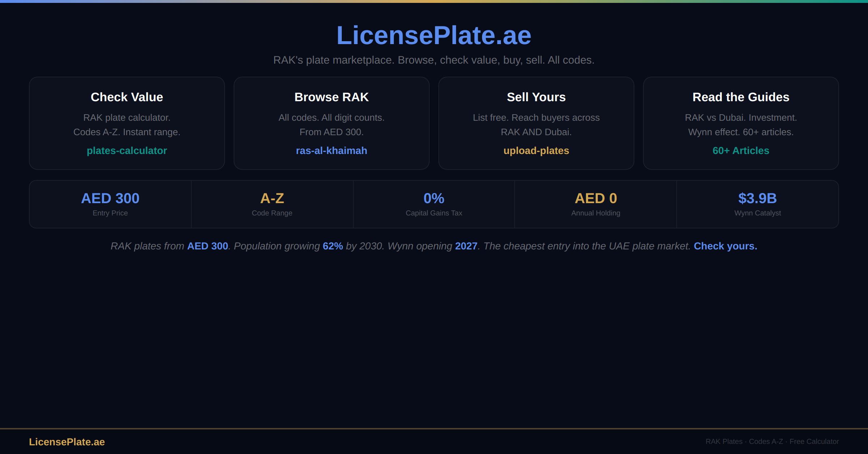Click the 'Check yours.' link
Image resolution: width=868 pixels, height=454 pixels.
[x=725, y=246]
